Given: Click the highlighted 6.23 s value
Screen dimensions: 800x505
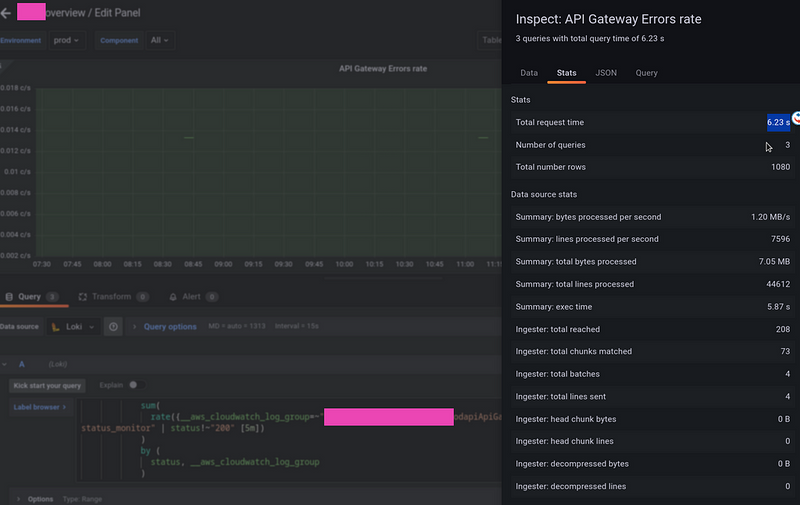Looking at the screenshot, I should (778, 122).
